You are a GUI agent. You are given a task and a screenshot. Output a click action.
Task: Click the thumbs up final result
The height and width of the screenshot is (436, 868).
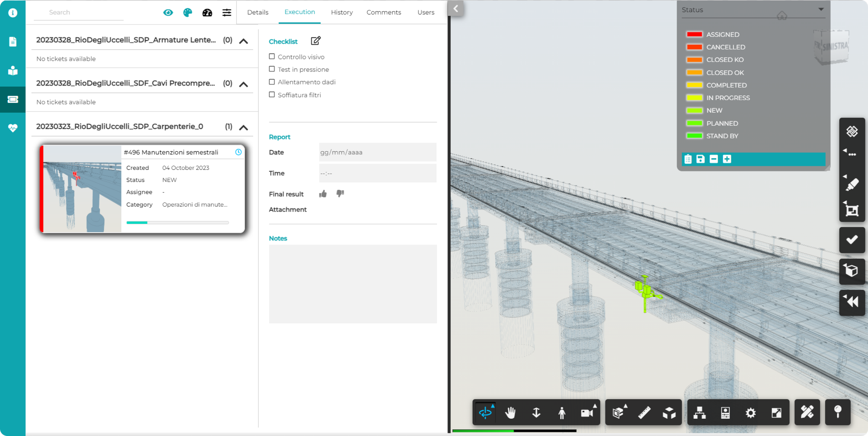[x=323, y=194]
